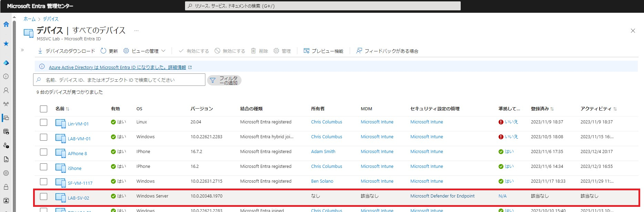Open the Favorites star icon in sidebar

tap(6, 43)
